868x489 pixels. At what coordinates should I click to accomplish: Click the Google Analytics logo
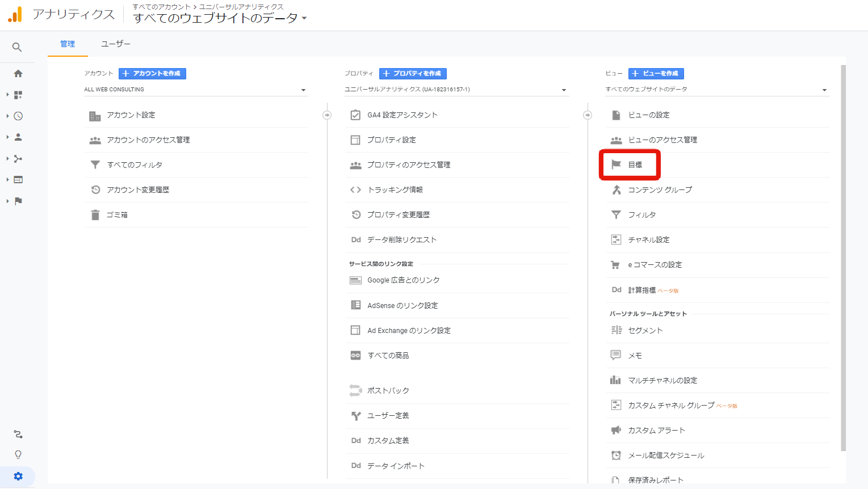tap(15, 14)
